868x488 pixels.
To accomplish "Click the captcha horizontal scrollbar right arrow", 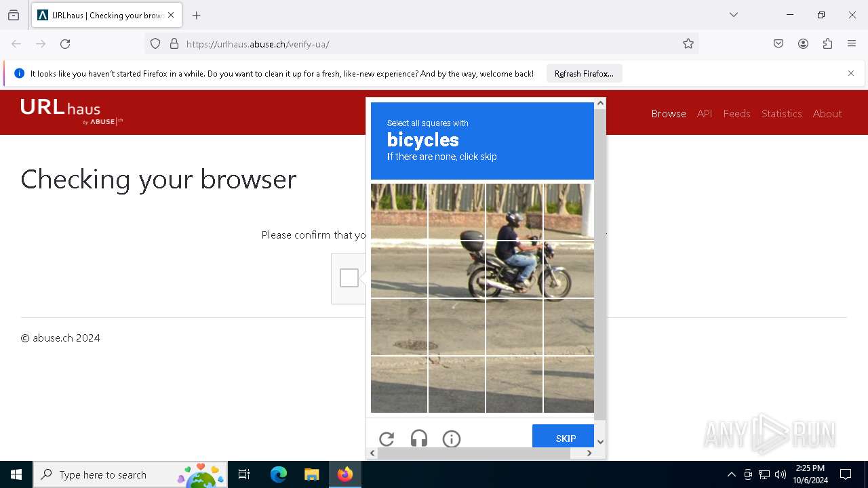I will [x=589, y=453].
